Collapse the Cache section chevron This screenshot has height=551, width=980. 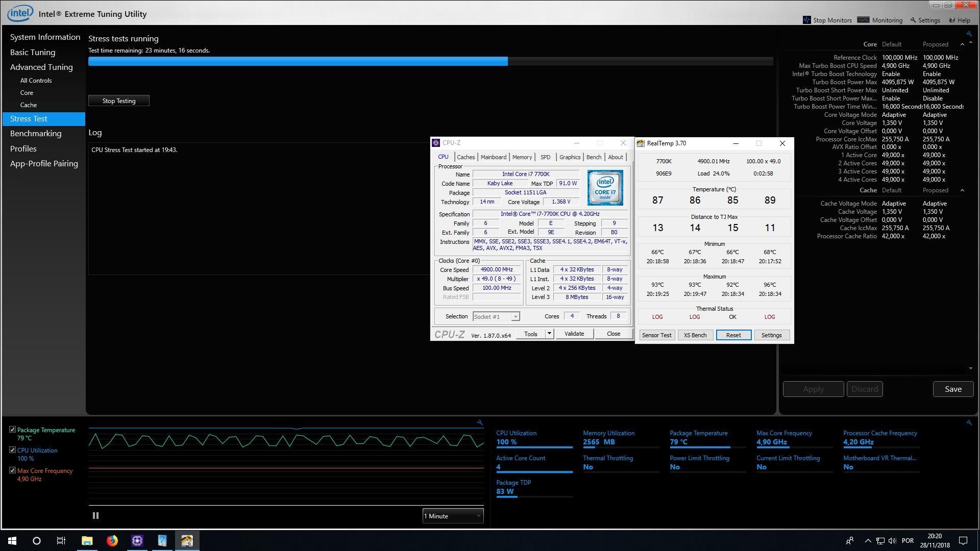[963, 190]
